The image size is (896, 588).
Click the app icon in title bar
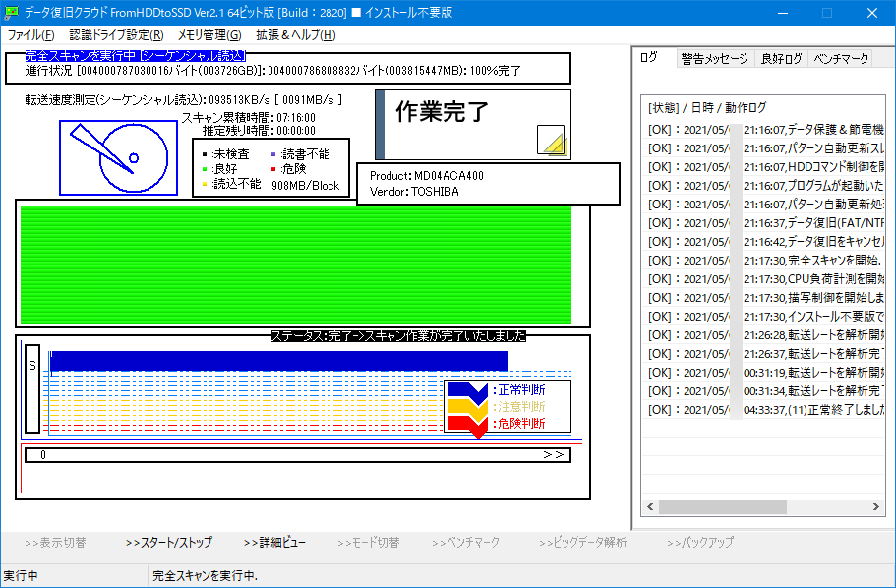tap(11, 12)
